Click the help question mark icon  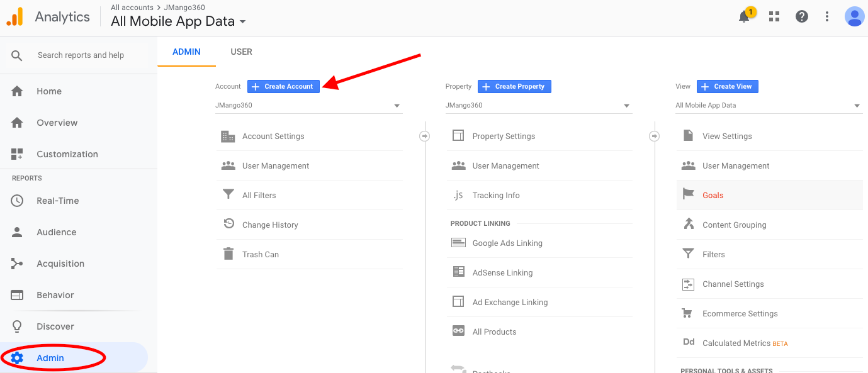coord(802,16)
